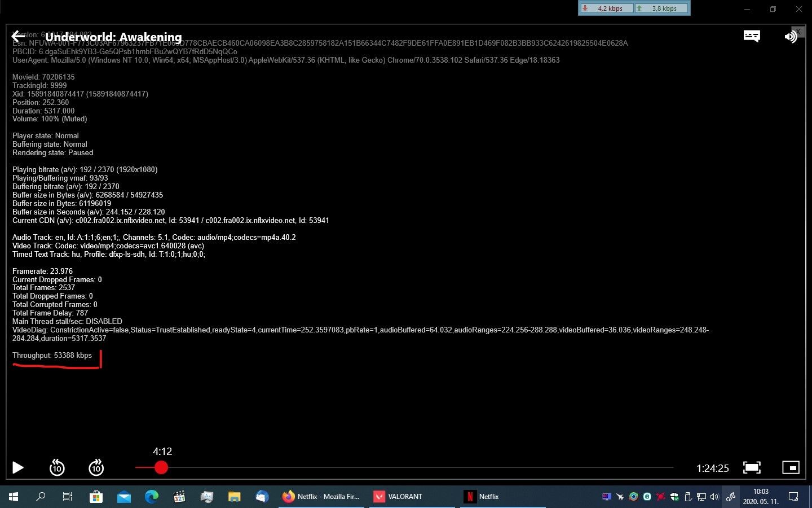Click the download speed 4,2 kbps indicator
Viewport: 812px width, 508px height.
point(606,8)
